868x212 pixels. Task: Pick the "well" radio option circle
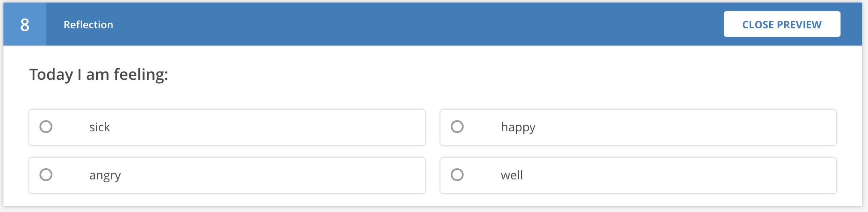point(457,175)
